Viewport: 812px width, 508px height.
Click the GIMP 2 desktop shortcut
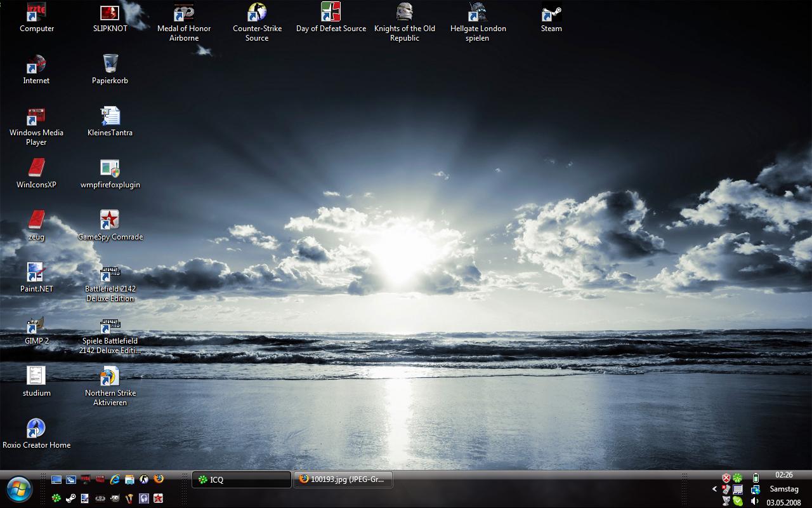[x=36, y=326]
